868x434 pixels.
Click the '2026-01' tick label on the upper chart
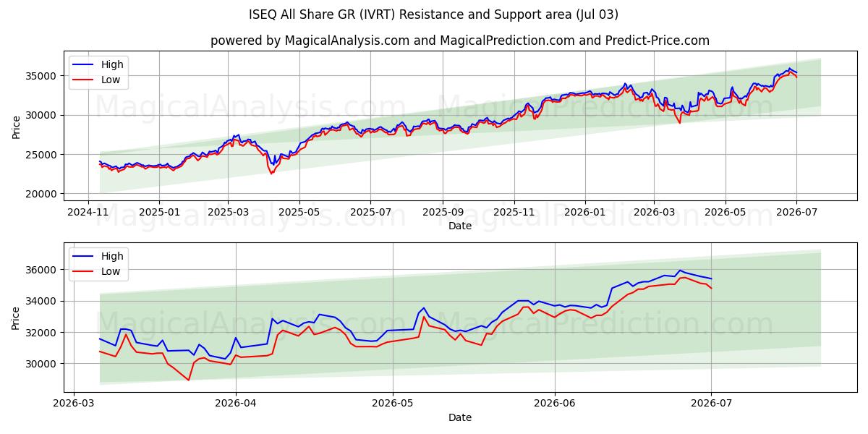[x=584, y=213]
